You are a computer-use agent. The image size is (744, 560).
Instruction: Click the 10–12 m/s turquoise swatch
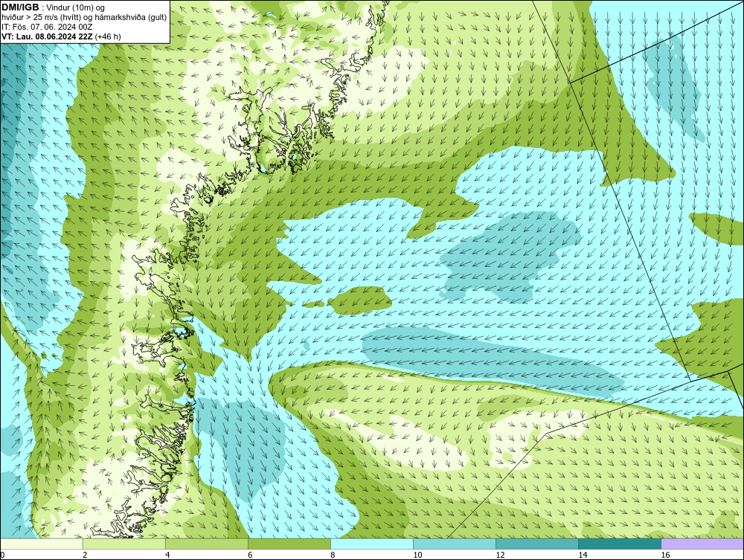click(454, 544)
